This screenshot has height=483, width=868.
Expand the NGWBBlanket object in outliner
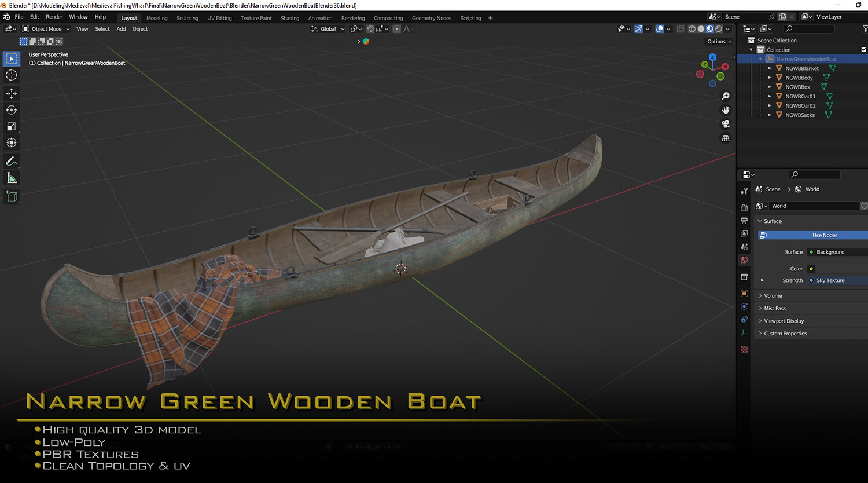pos(770,68)
